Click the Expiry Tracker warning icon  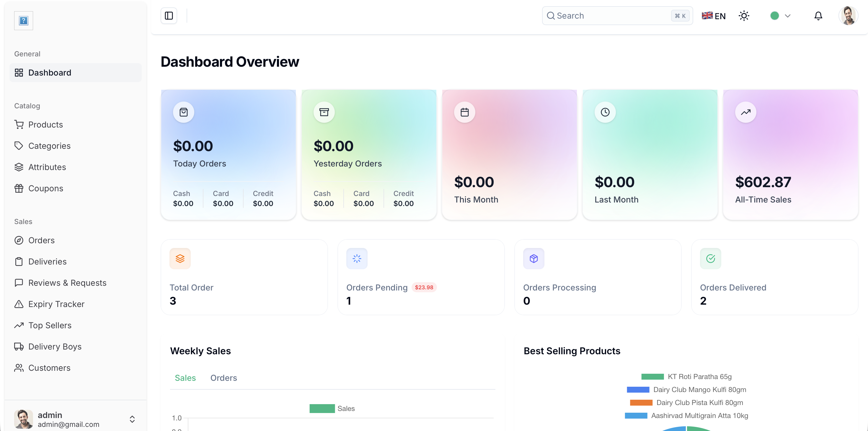pos(19,304)
